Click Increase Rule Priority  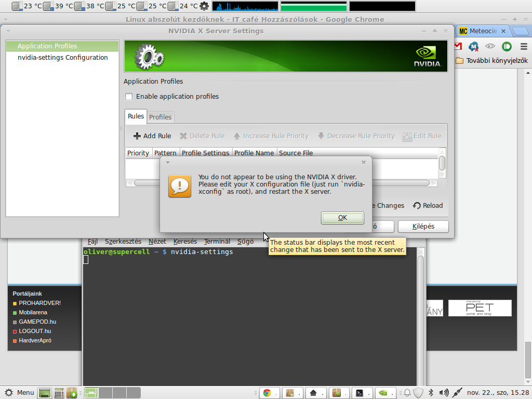[x=271, y=136]
